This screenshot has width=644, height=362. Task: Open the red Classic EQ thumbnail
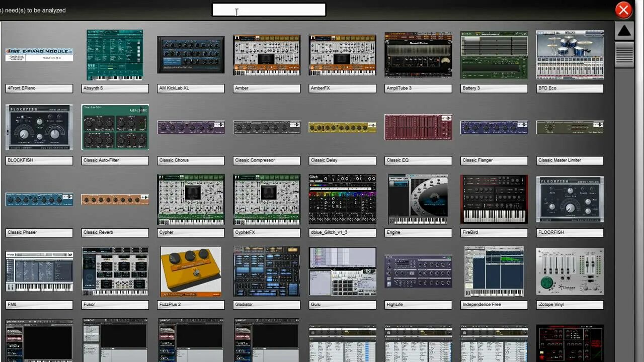pyautogui.click(x=418, y=127)
